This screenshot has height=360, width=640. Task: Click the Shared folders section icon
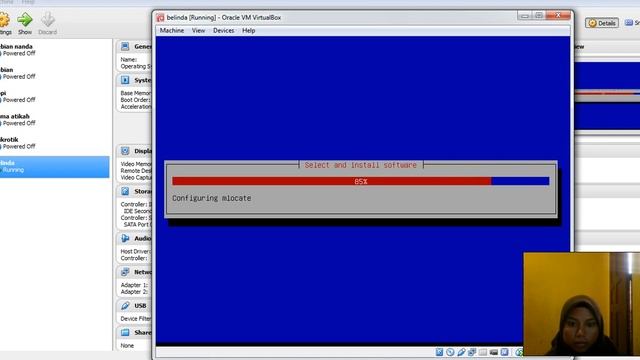(x=125, y=333)
